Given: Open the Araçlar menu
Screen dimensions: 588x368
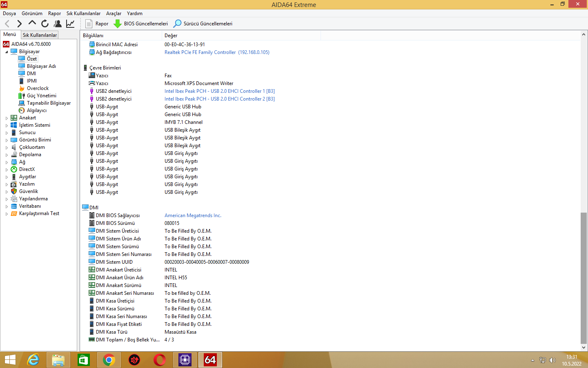Looking at the screenshot, I should pos(114,13).
